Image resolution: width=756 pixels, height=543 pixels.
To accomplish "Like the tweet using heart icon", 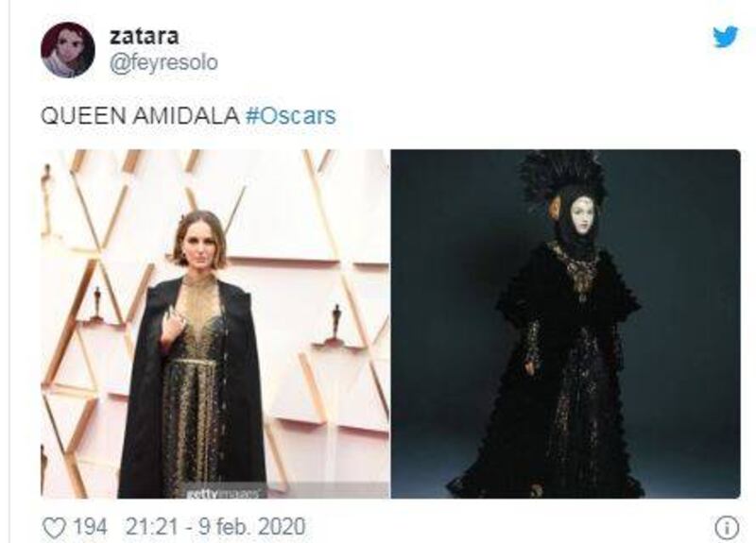I will click(54, 528).
